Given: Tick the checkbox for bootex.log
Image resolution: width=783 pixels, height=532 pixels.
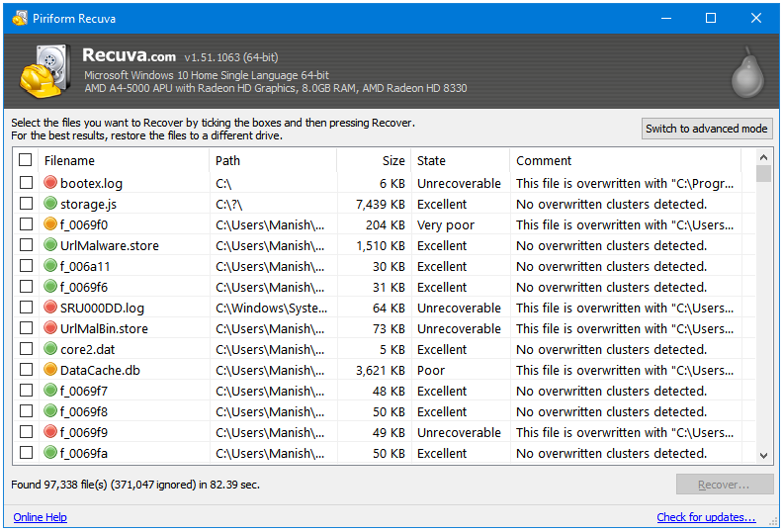Looking at the screenshot, I should [x=26, y=183].
